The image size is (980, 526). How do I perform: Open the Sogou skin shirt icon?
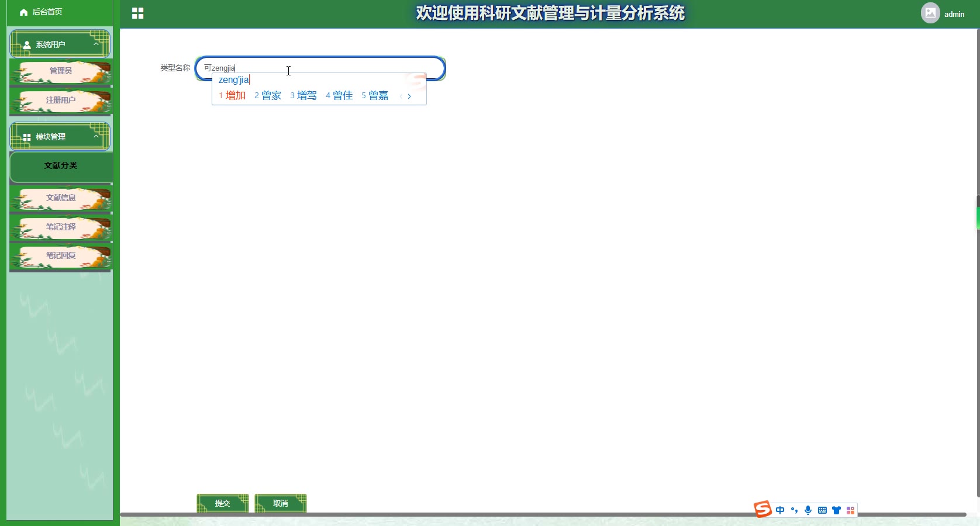[x=836, y=510]
